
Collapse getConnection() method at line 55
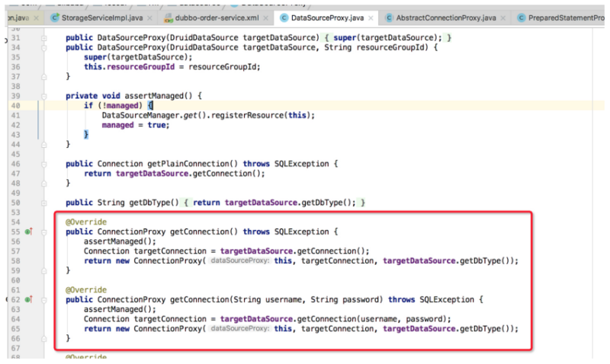tap(44, 232)
